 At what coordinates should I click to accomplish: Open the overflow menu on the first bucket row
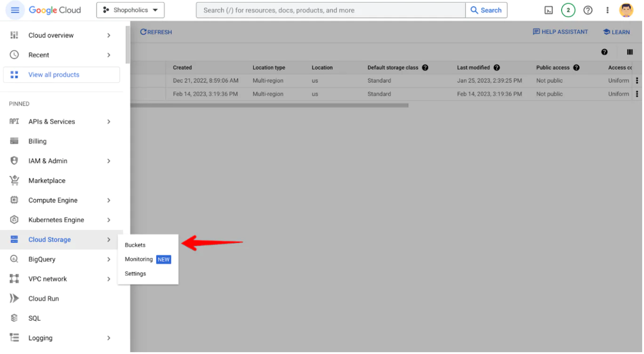coord(637,80)
